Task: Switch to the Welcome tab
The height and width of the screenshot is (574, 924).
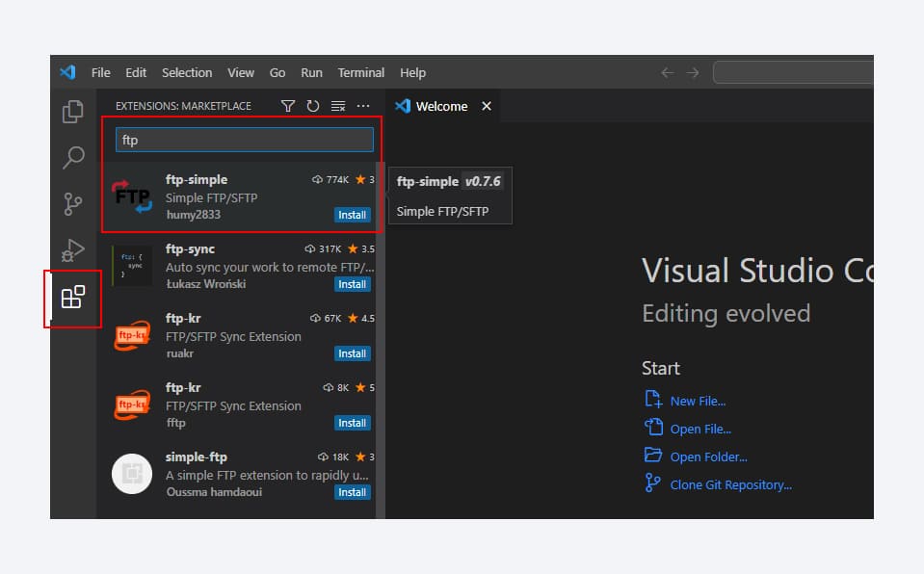Action: [442, 106]
